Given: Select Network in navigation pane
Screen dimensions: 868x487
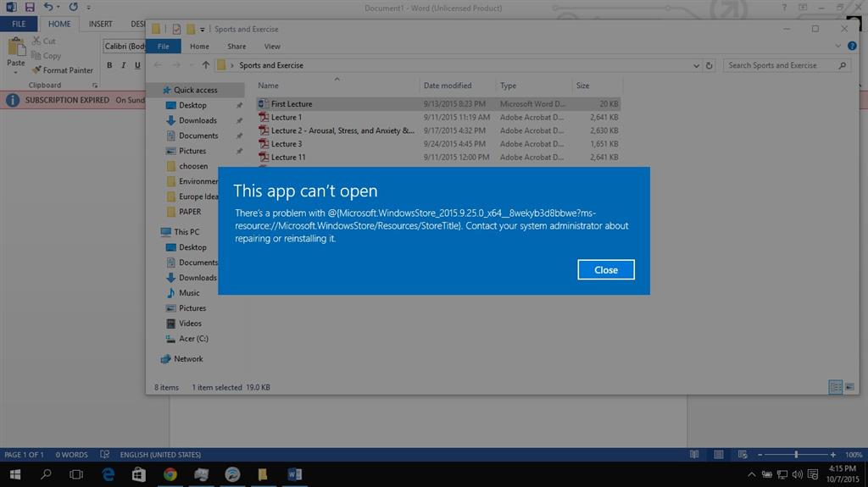Looking at the screenshot, I should click(187, 358).
